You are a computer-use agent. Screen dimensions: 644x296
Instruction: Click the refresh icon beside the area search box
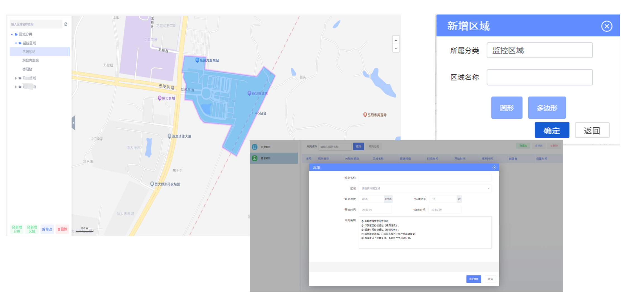(x=66, y=24)
